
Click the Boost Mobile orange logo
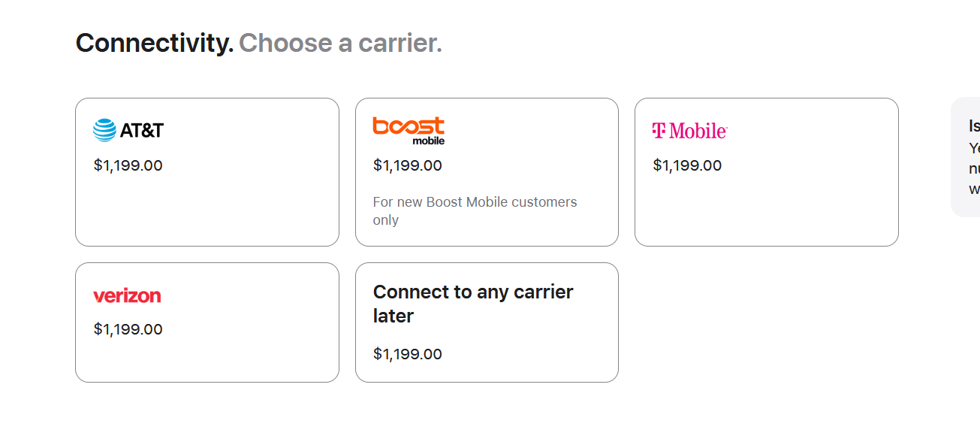409,130
